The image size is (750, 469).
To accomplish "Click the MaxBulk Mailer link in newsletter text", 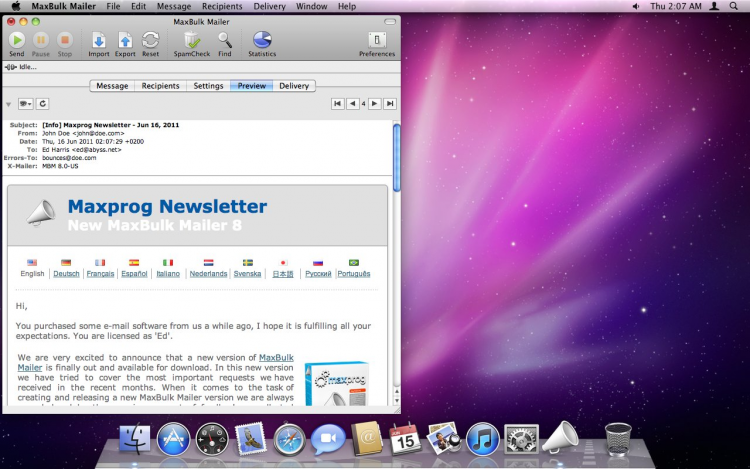I will (276, 358).
